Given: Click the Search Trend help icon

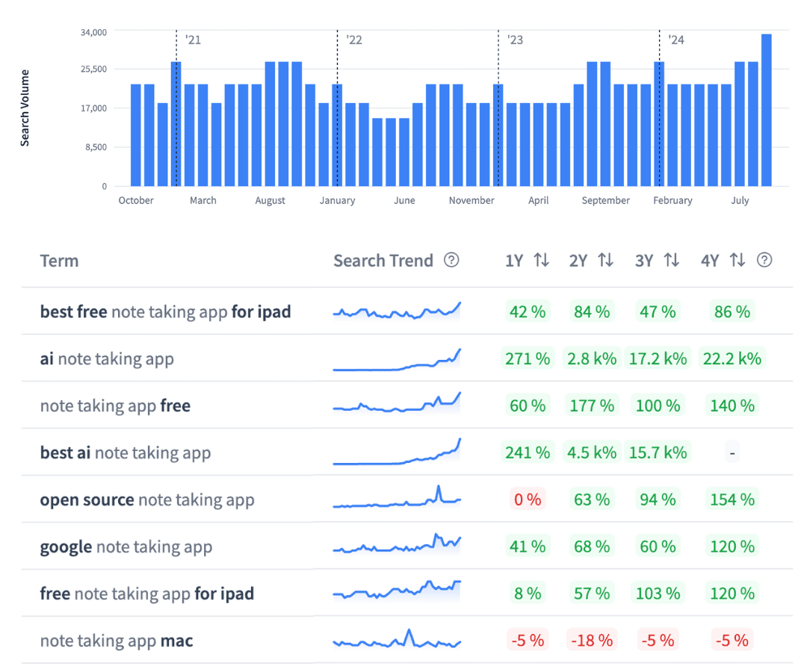Looking at the screenshot, I should (x=451, y=260).
